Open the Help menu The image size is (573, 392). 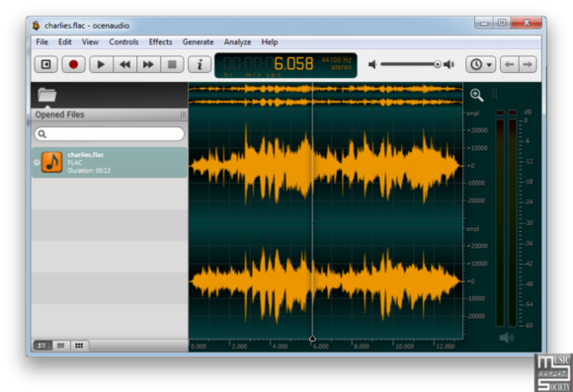click(x=270, y=42)
